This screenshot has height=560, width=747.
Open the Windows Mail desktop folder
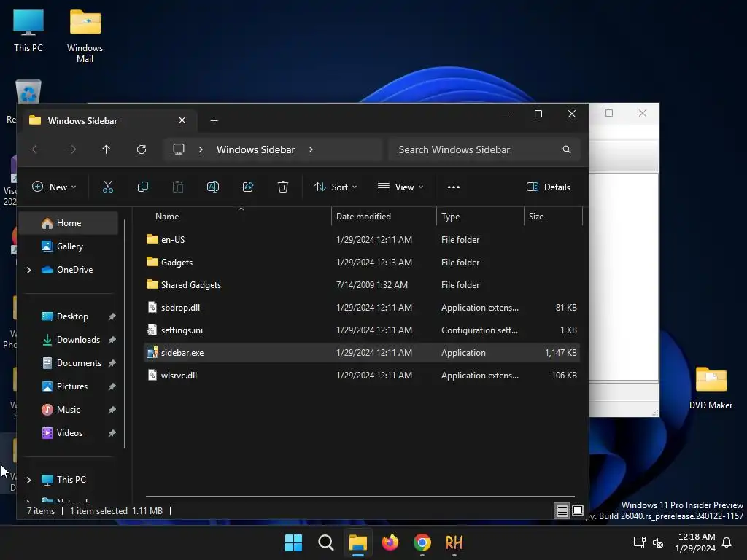[85, 36]
